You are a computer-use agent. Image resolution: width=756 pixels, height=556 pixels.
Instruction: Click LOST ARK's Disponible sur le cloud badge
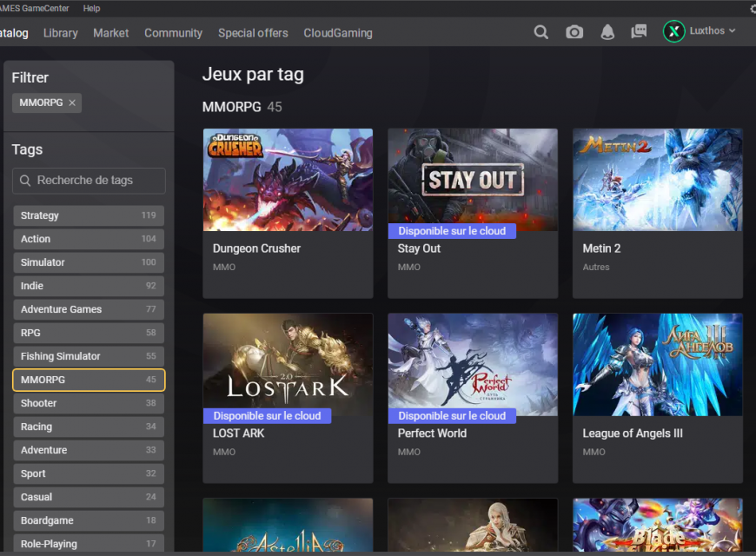(x=267, y=415)
